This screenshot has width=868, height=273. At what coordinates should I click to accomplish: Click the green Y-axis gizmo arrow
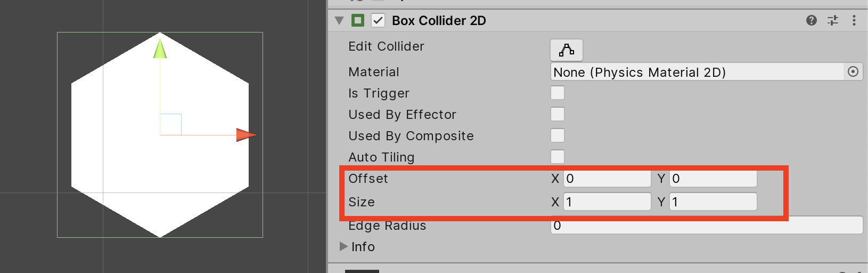tap(160, 49)
